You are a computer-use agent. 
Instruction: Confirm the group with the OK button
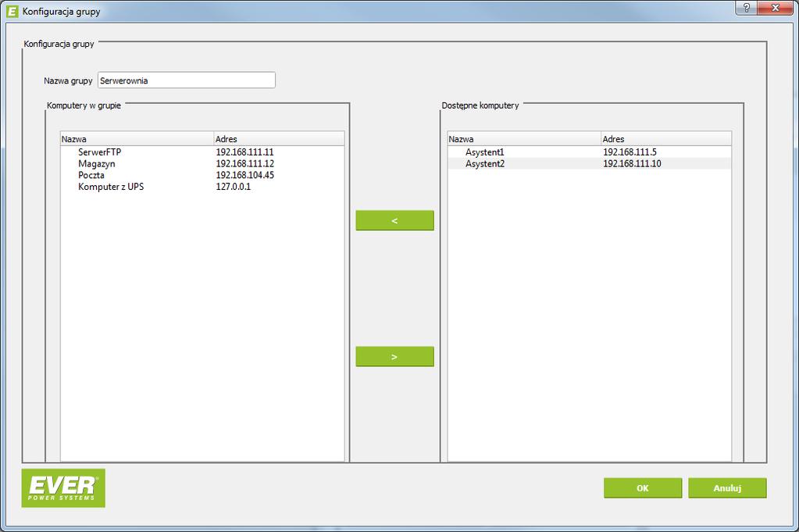click(x=643, y=487)
